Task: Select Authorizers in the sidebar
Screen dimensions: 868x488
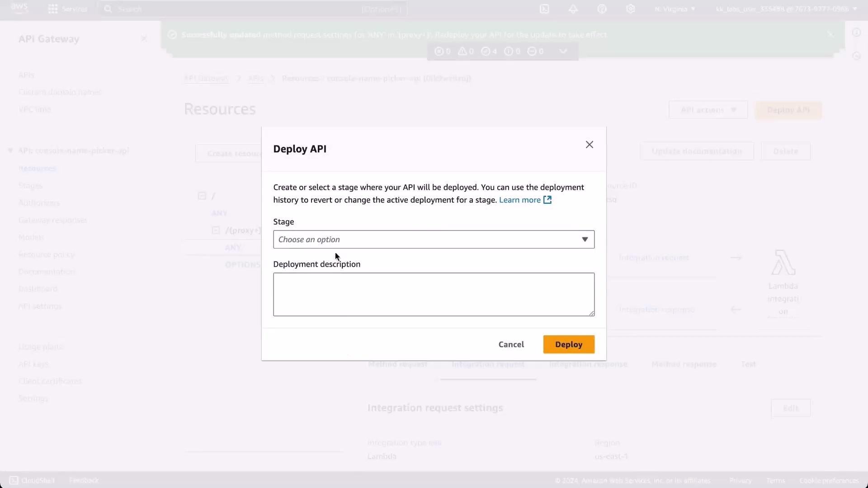Action: [39, 203]
